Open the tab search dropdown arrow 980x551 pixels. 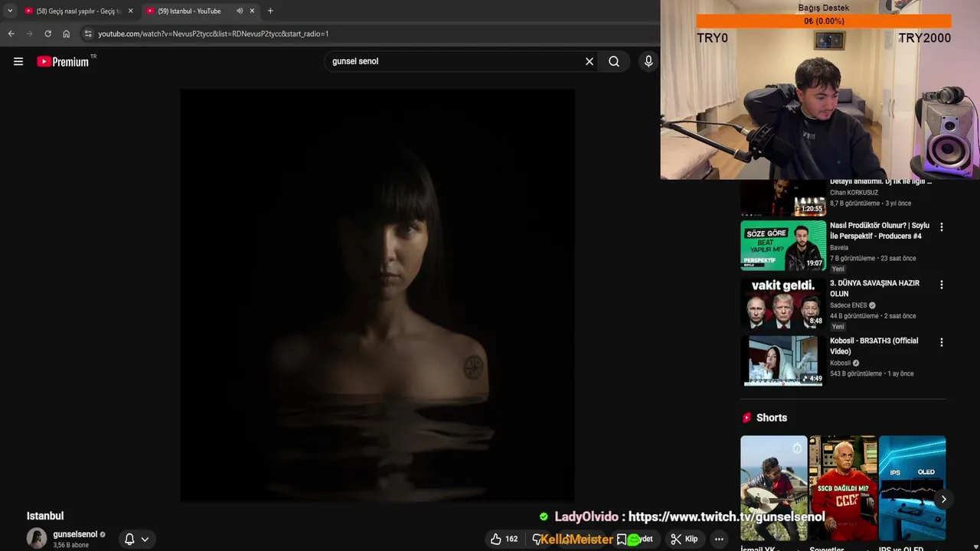pos(10,11)
